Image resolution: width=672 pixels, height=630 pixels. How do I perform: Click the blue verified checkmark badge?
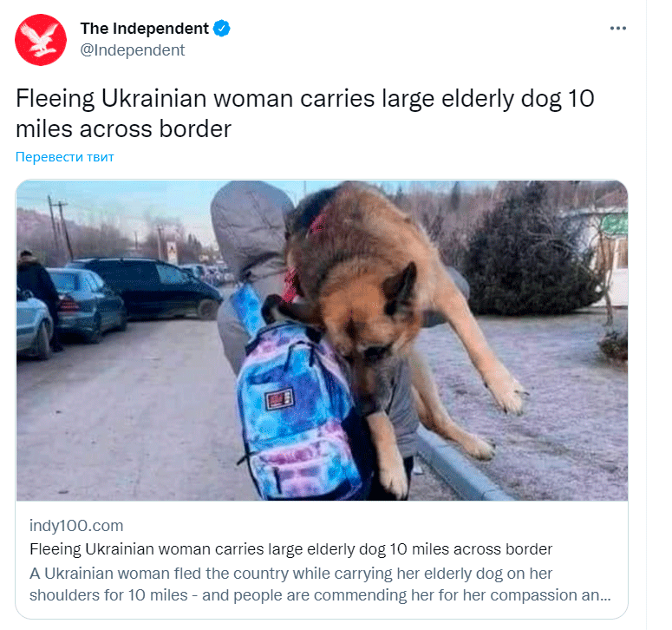tap(222, 29)
